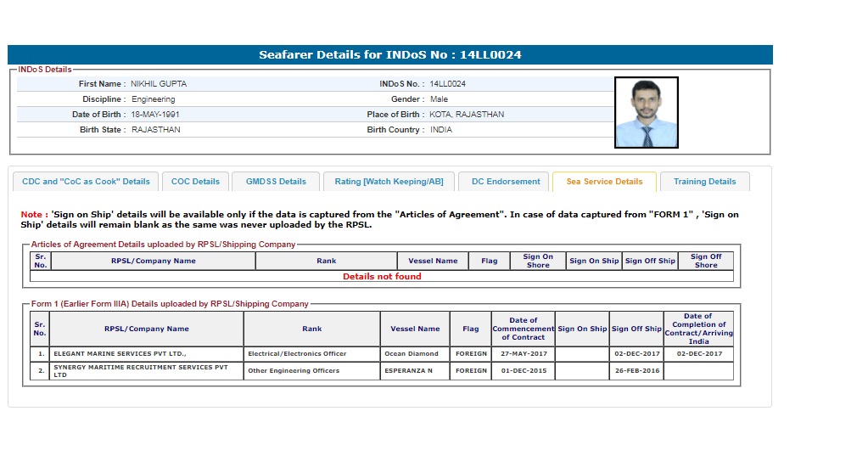Click the seafarer profile photo
Image resolution: width=868 pixels, height=456 pixels.
pos(647,113)
